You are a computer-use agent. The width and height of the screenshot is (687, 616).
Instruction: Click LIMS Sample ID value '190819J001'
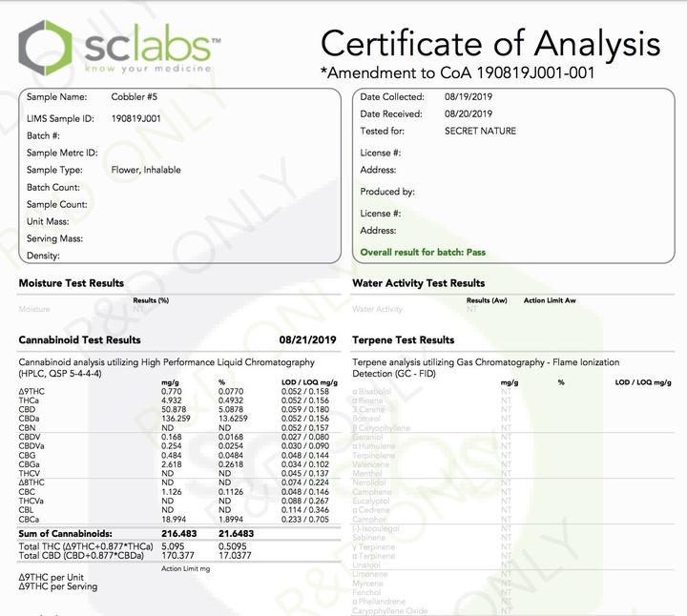pyautogui.click(x=135, y=118)
